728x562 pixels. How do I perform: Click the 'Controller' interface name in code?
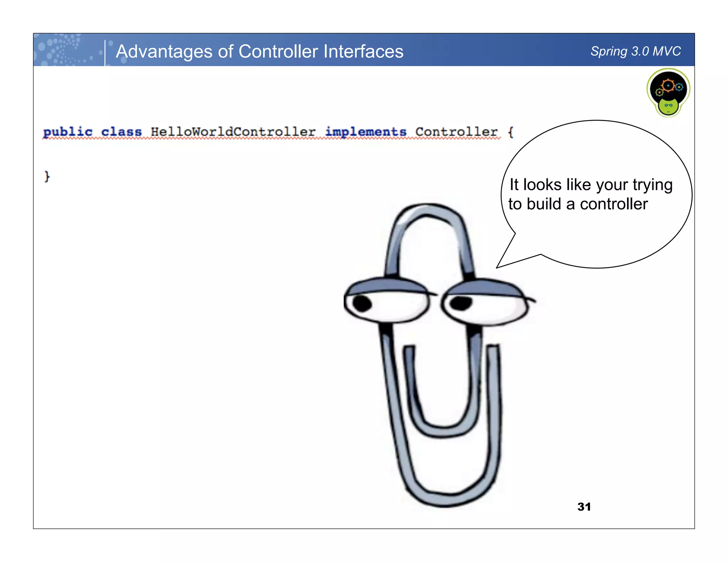pos(456,132)
